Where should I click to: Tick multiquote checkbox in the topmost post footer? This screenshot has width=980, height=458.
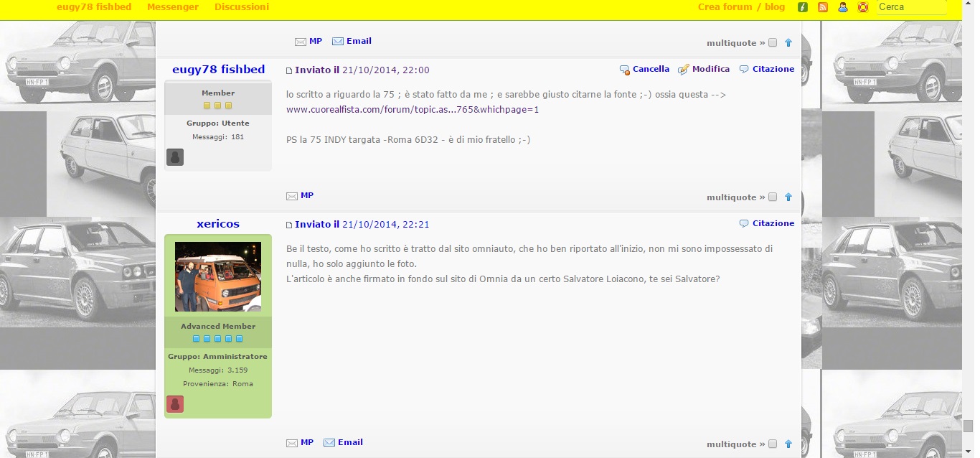click(x=773, y=43)
